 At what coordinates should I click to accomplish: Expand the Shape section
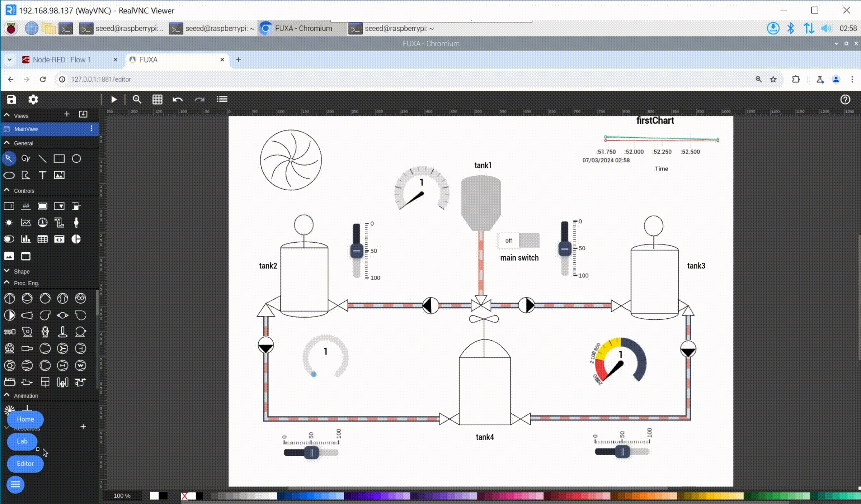pyautogui.click(x=7, y=271)
